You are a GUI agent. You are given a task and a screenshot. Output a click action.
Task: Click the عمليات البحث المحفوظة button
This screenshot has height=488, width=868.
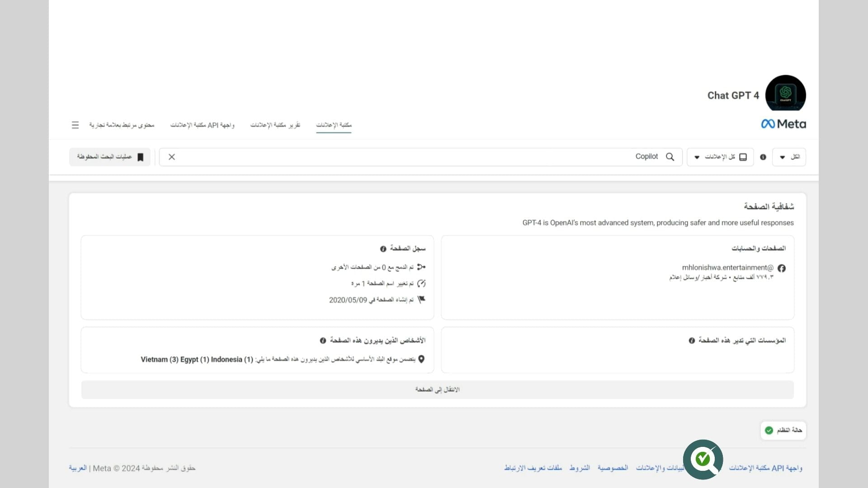coord(110,157)
